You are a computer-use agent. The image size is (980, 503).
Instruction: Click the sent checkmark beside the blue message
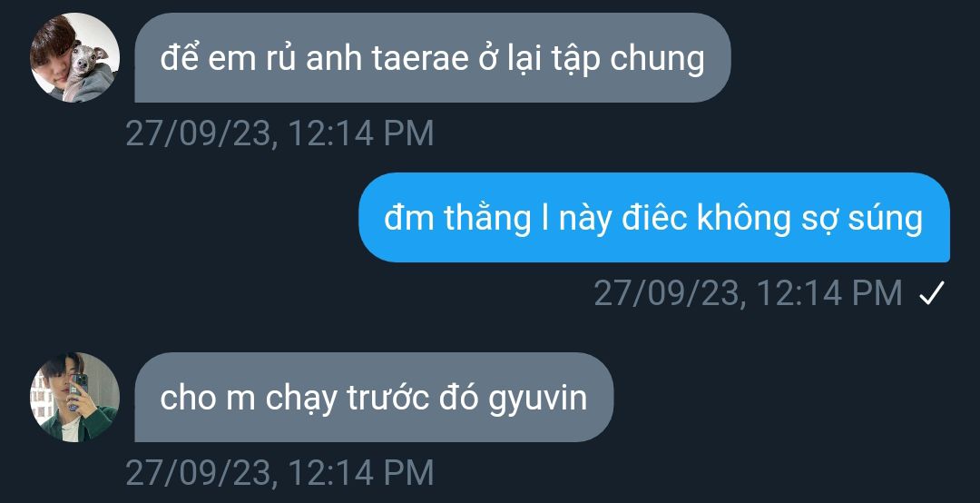(932, 293)
